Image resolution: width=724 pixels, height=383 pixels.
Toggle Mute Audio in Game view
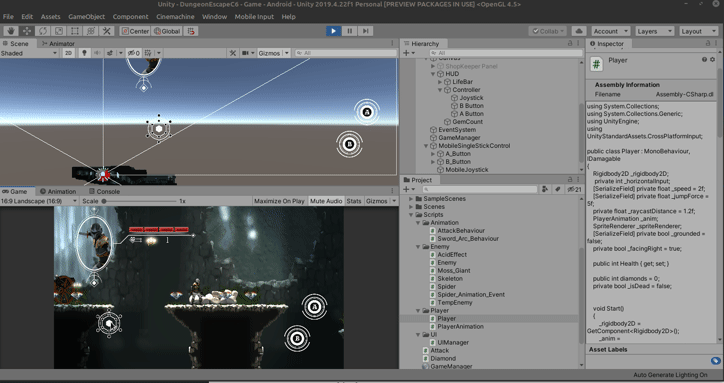tap(326, 201)
